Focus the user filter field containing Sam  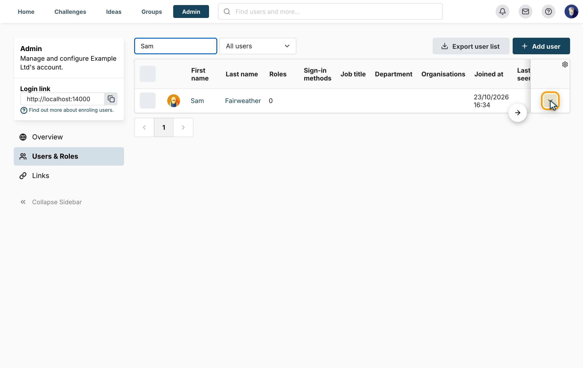175,46
